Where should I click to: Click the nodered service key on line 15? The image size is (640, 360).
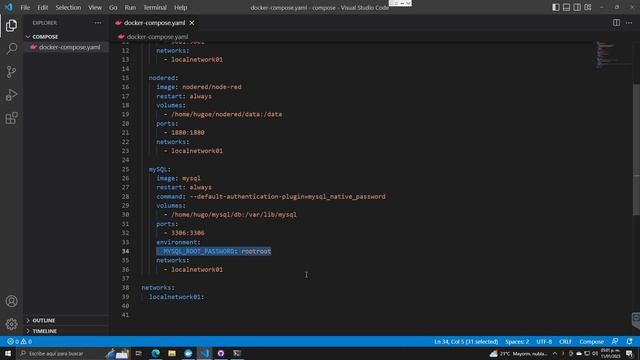(163, 78)
